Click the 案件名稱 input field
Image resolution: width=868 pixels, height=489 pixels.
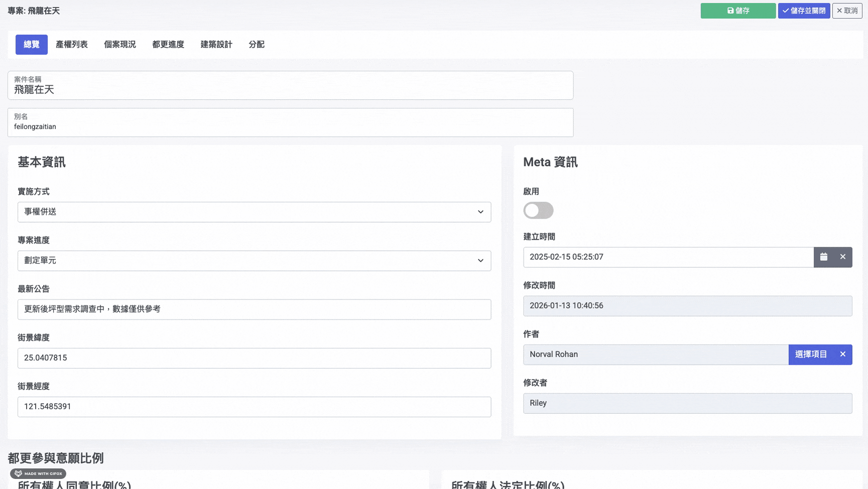(x=290, y=85)
